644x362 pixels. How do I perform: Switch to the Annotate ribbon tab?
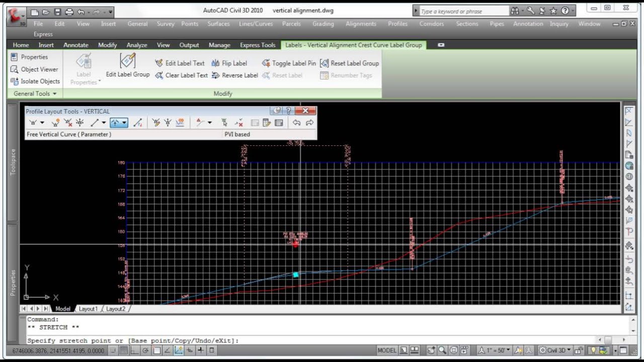click(75, 45)
